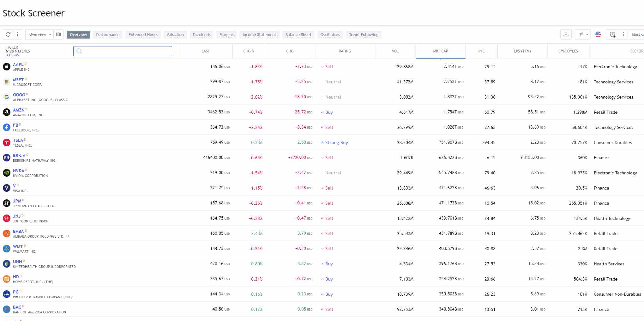The height and width of the screenshot is (321, 644).
Task: Click the Apple logo icon
Action: click(7, 67)
